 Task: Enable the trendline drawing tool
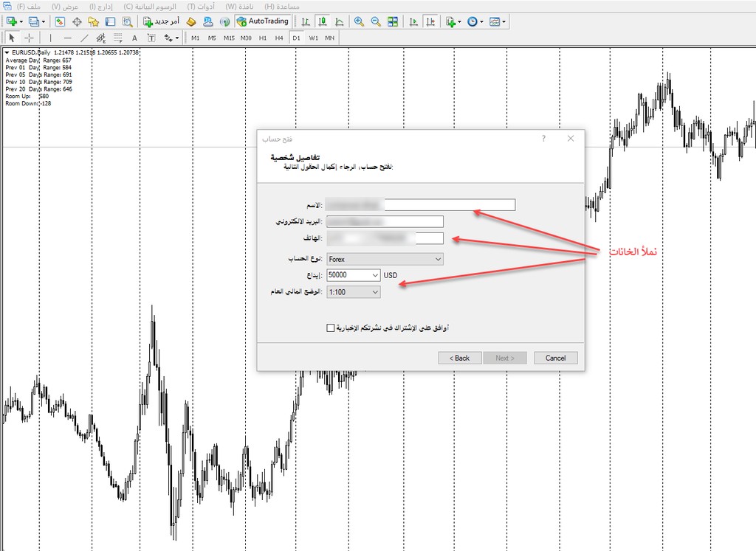(85, 36)
